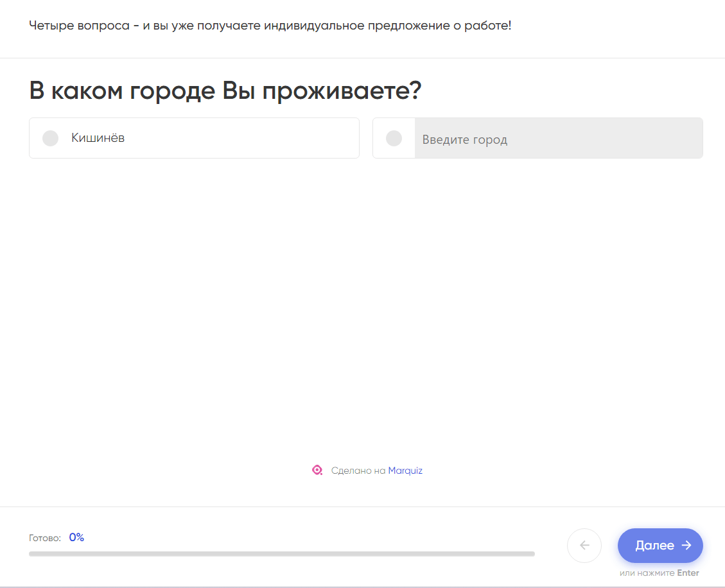
Task: Click the Далее next button
Action: 659,546
